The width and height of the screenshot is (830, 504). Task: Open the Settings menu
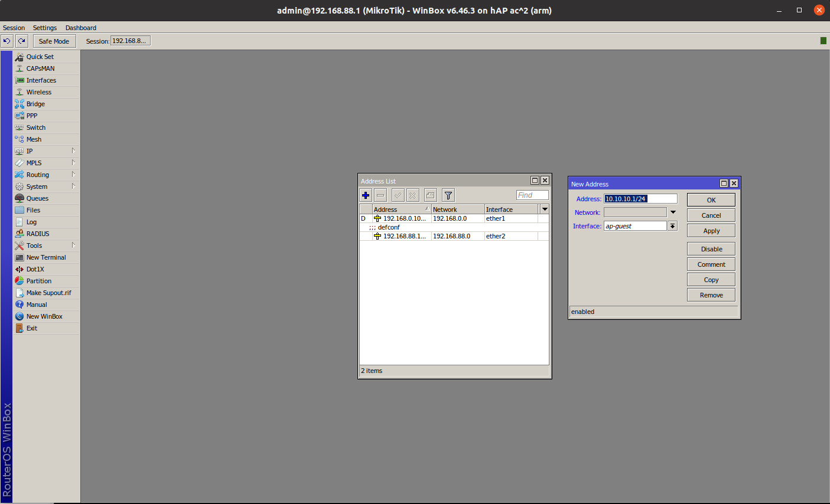click(x=45, y=28)
